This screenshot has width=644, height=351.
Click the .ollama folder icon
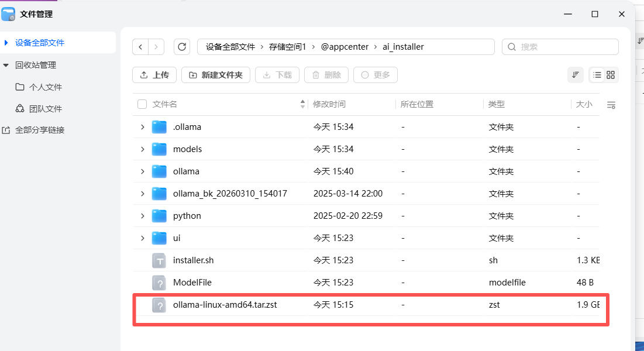(159, 127)
